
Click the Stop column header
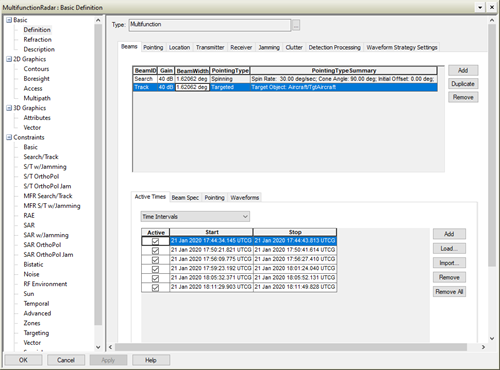coord(295,232)
